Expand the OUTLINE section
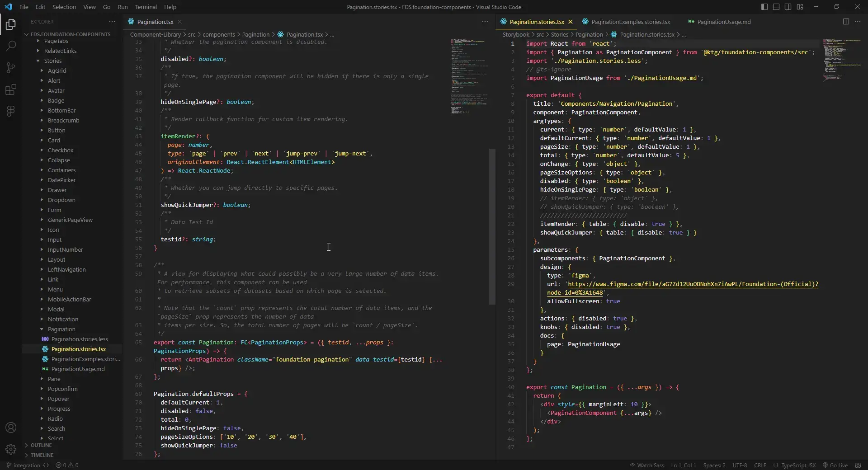Image resolution: width=868 pixels, height=470 pixels. (41, 445)
